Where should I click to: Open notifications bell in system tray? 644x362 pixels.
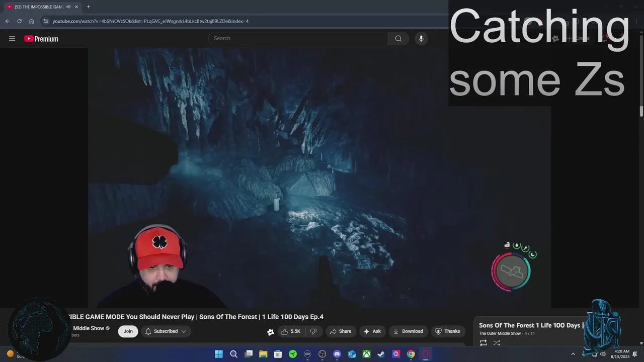click(635, 354)
